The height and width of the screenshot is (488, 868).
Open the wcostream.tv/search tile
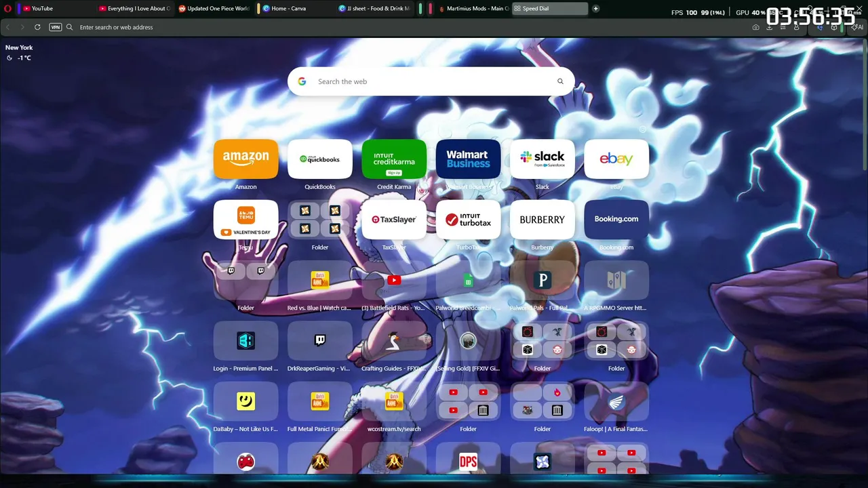[x=394, y=401]
